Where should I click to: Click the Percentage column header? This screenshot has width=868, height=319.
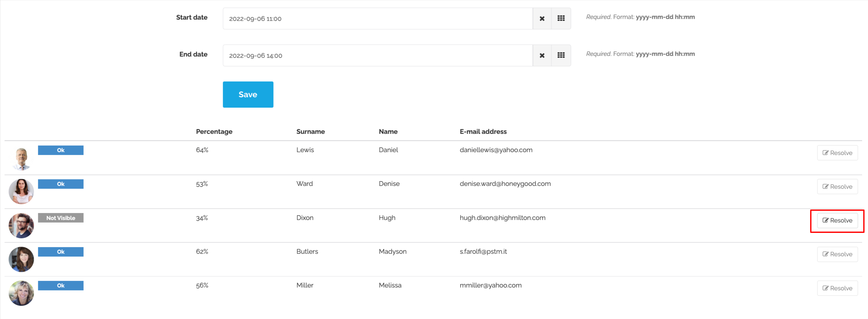[x=214, y=132]
